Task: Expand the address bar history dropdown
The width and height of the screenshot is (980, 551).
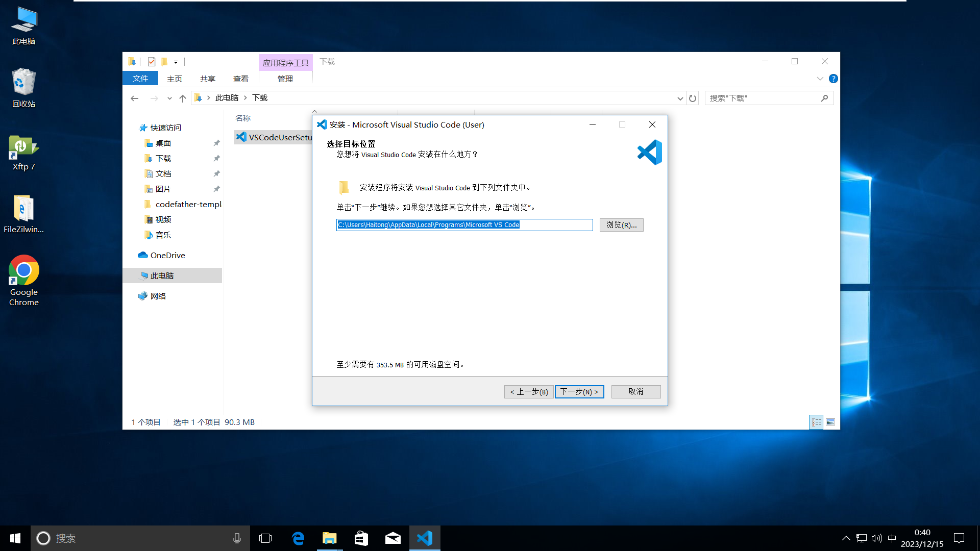Action: [x=680, y=98]
